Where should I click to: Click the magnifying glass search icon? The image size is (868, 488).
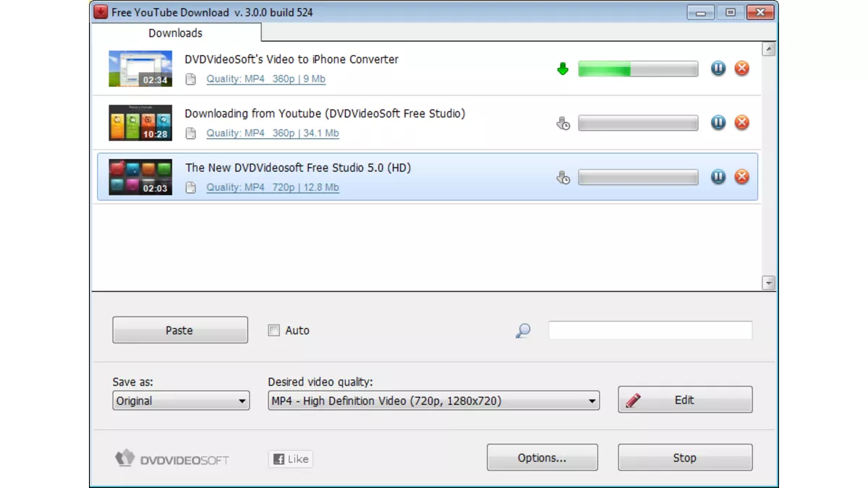click(523, 330)
